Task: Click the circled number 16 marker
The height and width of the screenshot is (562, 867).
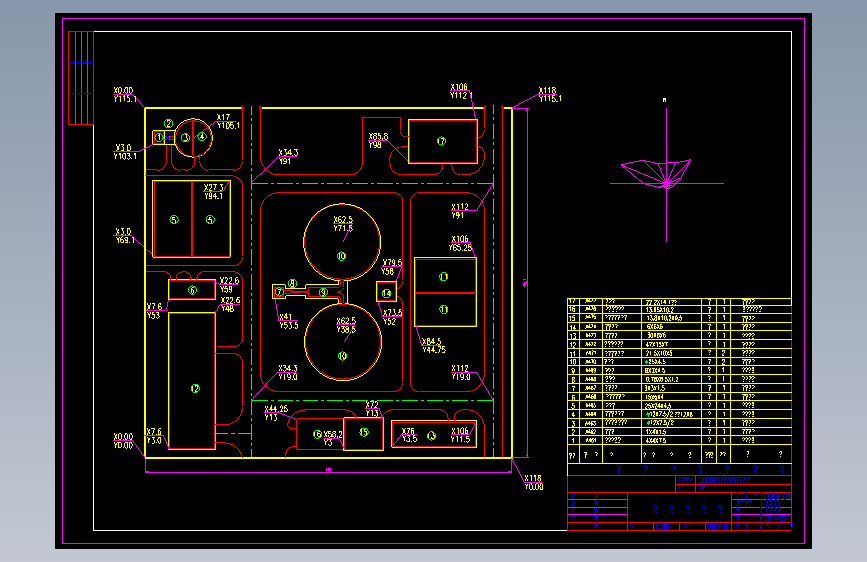Action: [317, 434]
